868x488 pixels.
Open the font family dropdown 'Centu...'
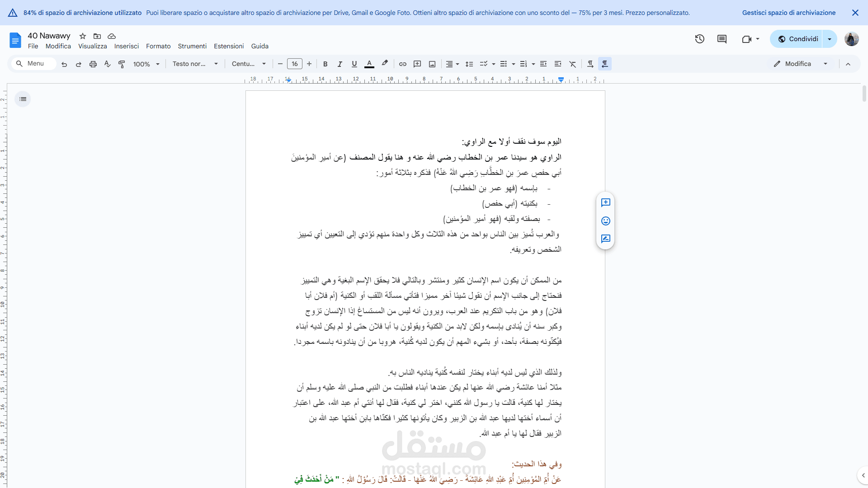(x=249, y=64)
